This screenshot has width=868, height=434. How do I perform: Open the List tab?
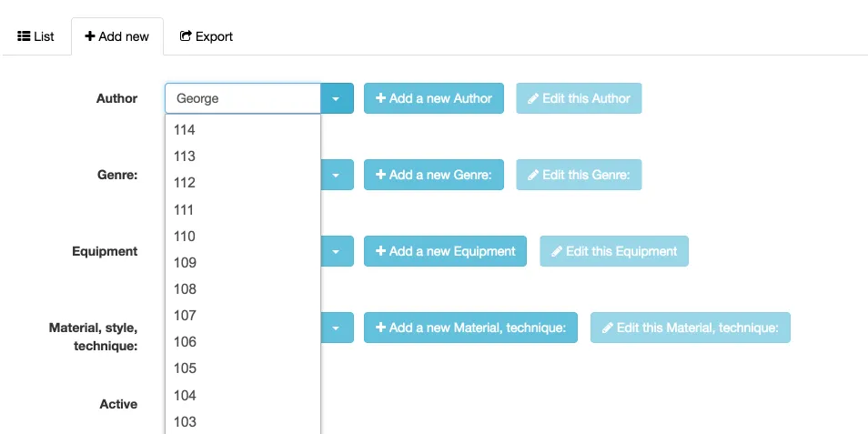coord(36,36)
